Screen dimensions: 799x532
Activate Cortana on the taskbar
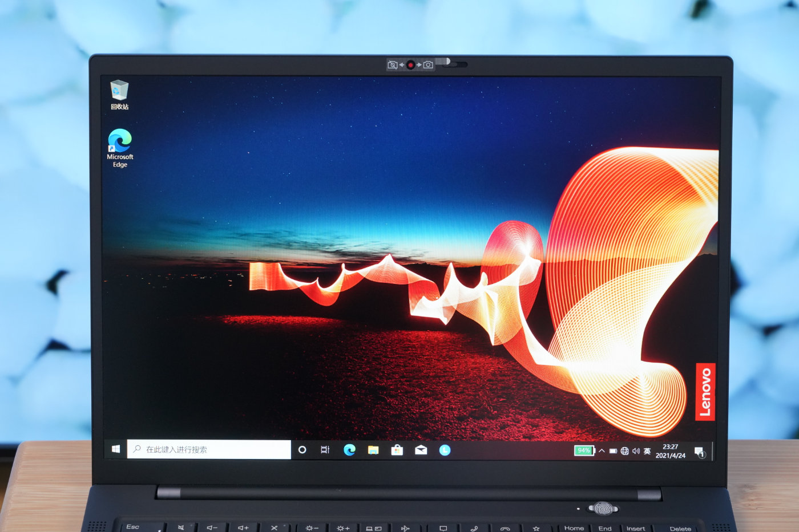coord(302,450)
